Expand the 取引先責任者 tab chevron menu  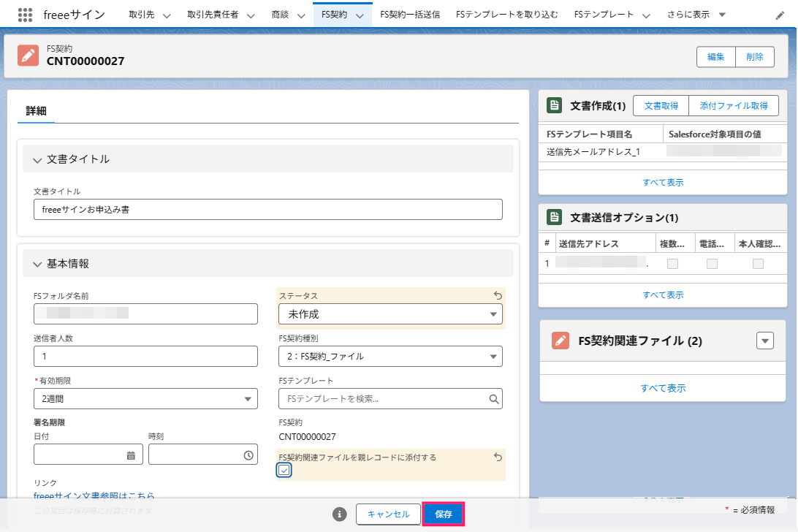(251, 15)
